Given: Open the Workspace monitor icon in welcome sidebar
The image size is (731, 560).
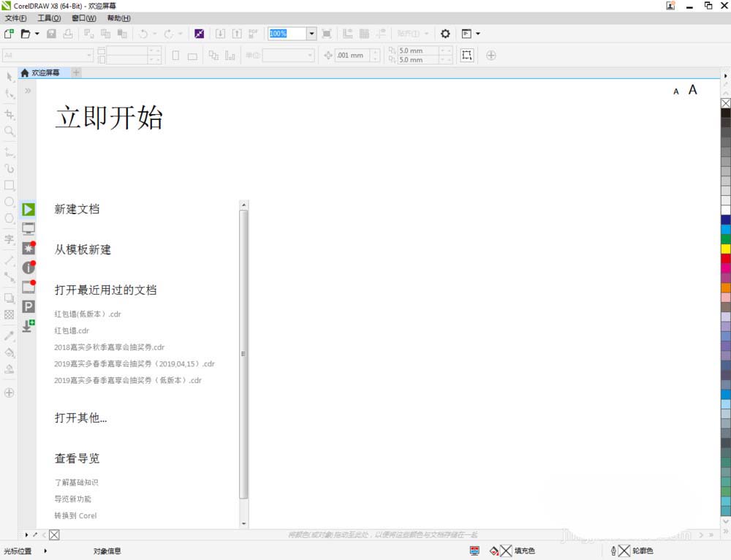Looking at the screenshot, I should coord(29,229).
